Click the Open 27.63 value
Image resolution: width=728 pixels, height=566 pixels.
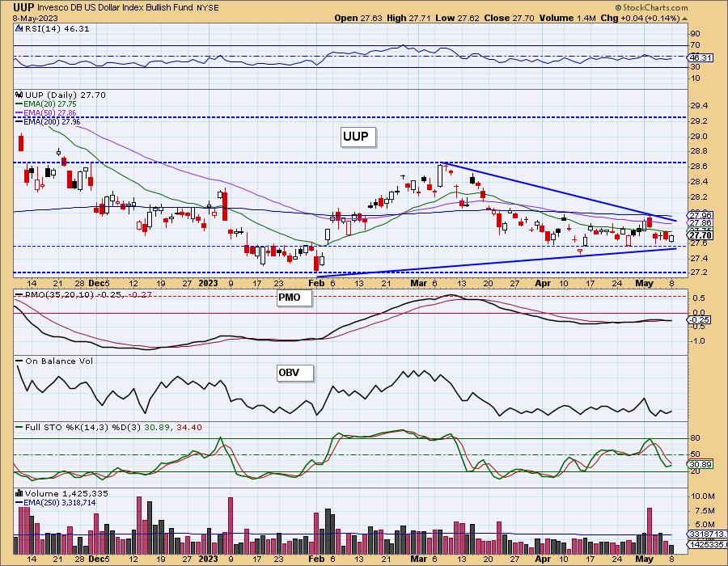click(358, 18)
